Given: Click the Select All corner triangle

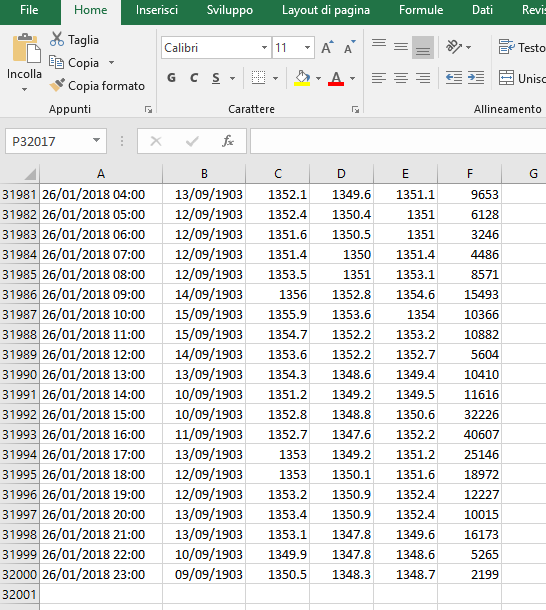Looking at the screenshot, I should [x=30, y=174].
